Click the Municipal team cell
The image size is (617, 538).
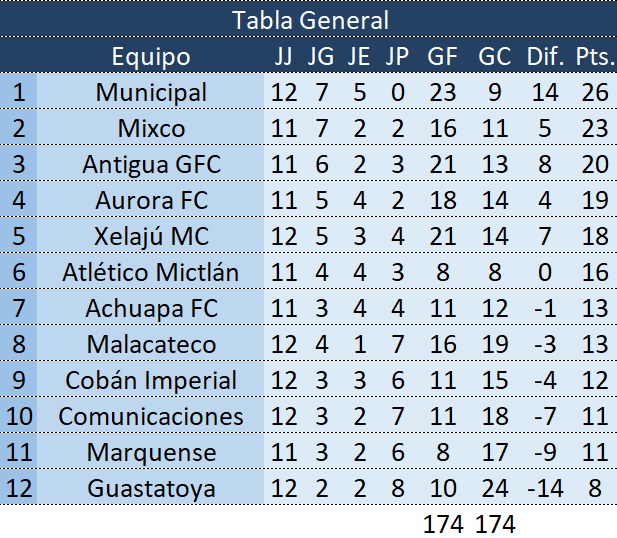151,92
